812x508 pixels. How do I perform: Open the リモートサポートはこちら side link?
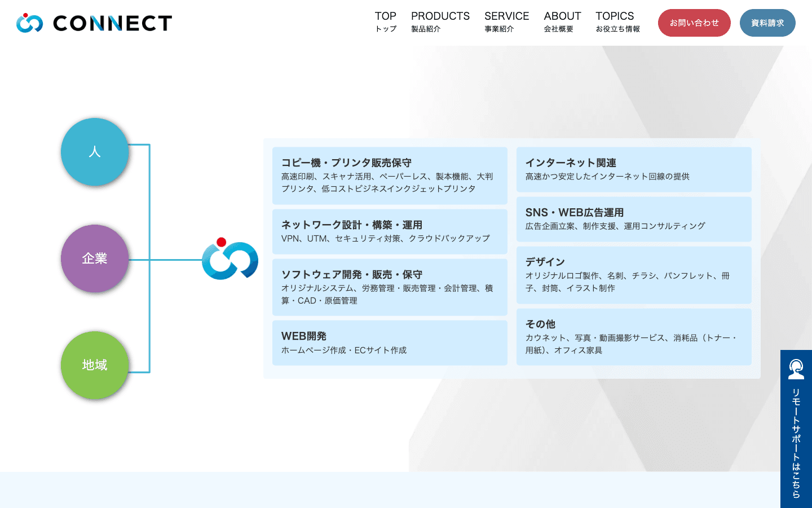point(796,429)
